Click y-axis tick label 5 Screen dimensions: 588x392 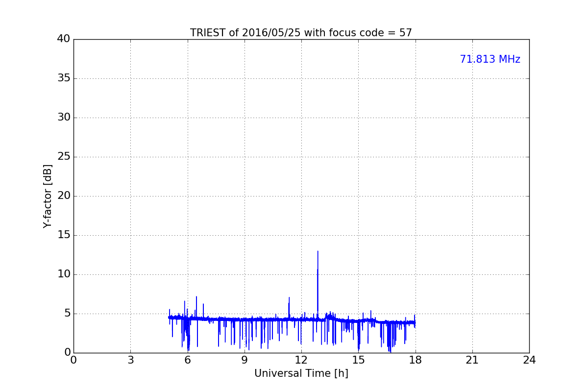(x=67, y=314)
